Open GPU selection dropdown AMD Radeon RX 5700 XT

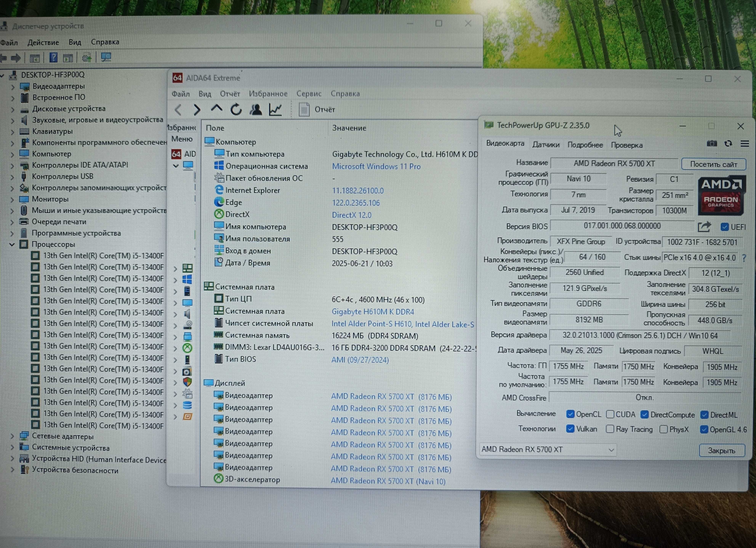click(x=548, y=449)
